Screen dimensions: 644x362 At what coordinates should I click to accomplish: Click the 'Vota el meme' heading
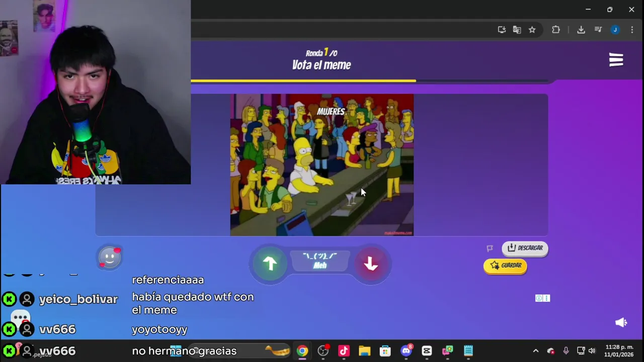[x=321, y=65]
